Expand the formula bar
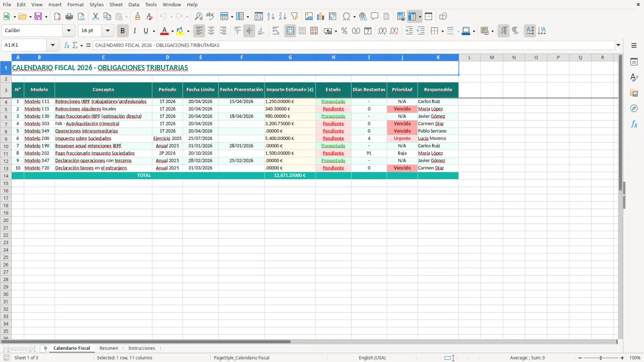The height and width of the screenshot is (362, 644). click(x=618, y=45)
